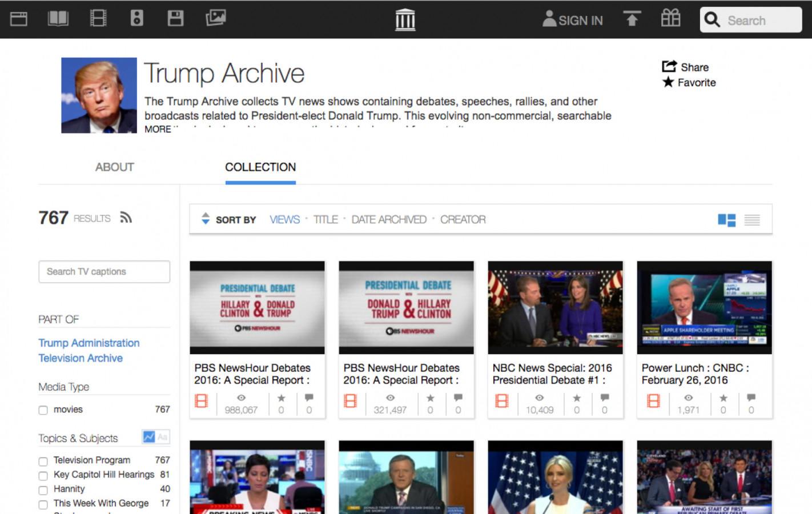Open the Software floppy disk icon
The image size is (812, 514).
pyautogui.click(x=175, y=19)
